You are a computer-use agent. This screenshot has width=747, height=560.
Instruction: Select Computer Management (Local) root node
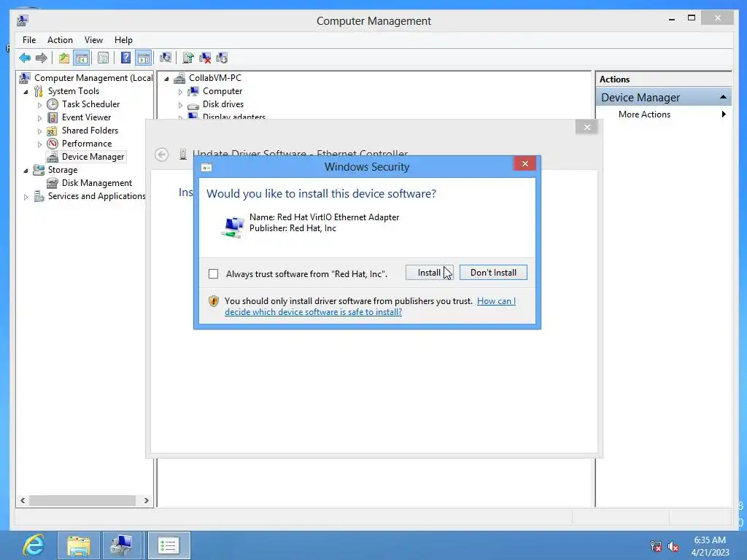(x=93, y=77)
